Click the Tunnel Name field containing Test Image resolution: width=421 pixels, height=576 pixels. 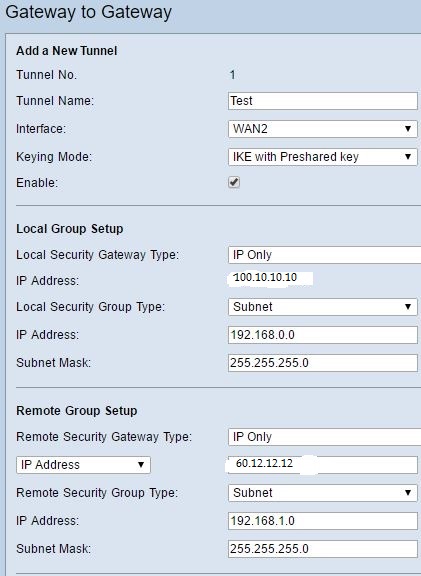point(323,101)
